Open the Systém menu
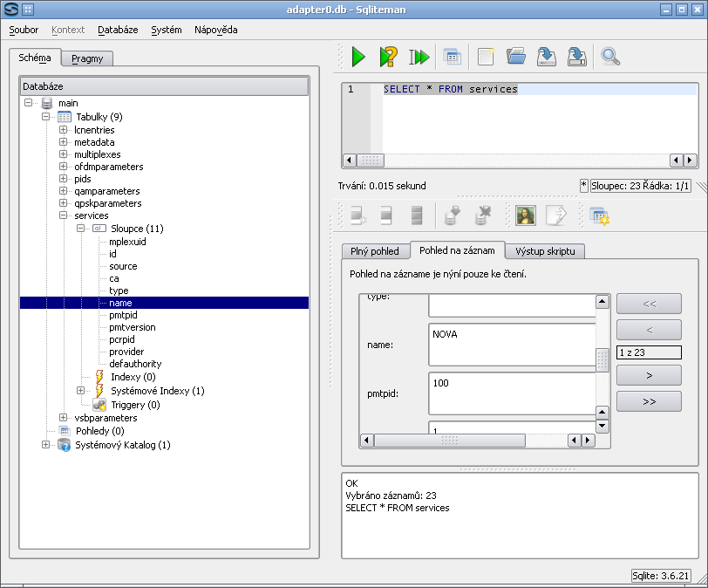708x588 pixels. click(x=167, y=30)
